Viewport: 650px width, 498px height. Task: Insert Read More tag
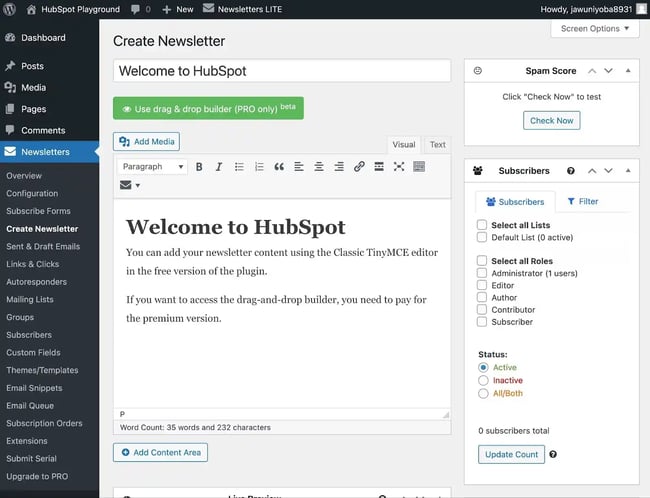(x=379, y=167)
